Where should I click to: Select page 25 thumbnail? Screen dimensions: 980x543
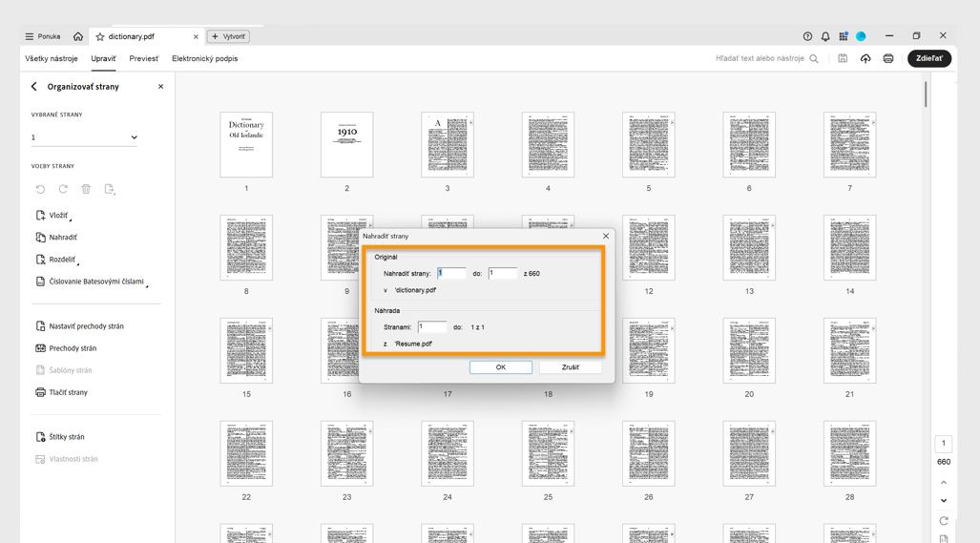[x=548, y=453]
